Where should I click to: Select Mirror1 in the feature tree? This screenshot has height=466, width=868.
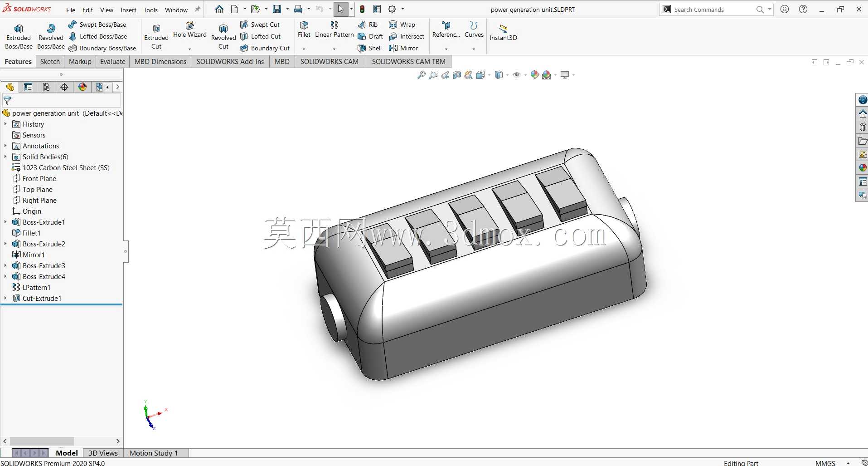29,255
